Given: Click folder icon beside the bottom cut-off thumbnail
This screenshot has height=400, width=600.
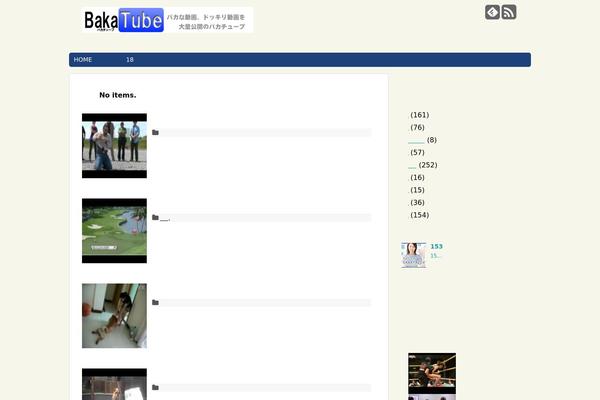Looking at the screenshot, I should point(155,387).
